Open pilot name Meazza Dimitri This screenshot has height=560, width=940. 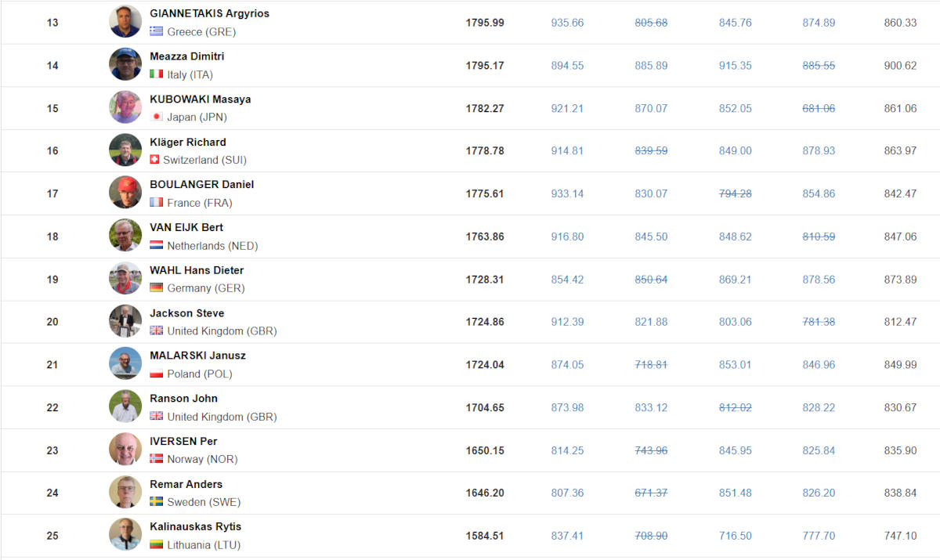pyautogui.click(x=187, y=56)
